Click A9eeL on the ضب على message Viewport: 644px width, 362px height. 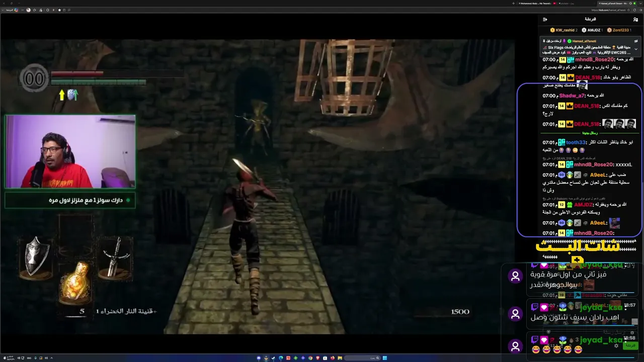coord(598,175)
